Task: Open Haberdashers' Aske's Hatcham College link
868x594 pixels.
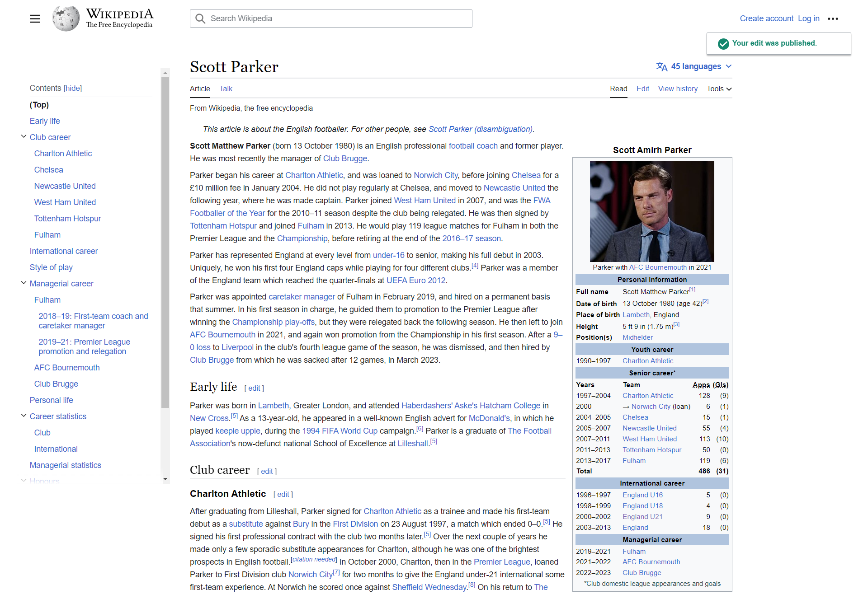Action: 471,406
